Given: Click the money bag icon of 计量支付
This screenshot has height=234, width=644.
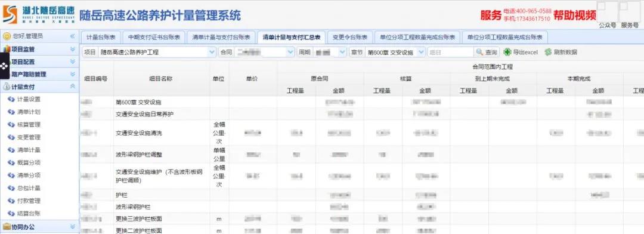Looking at the screenshot, I should pos(7,87).
